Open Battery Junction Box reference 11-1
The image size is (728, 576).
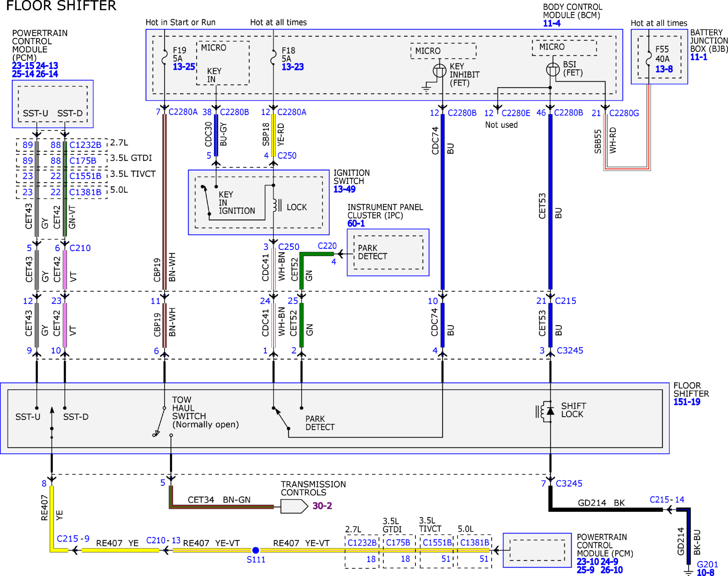click(699, 57)
